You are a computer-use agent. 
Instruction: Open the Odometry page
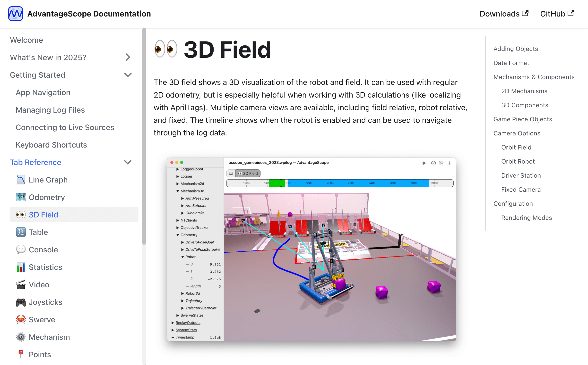pyautogui.click(x=47, y=197)
